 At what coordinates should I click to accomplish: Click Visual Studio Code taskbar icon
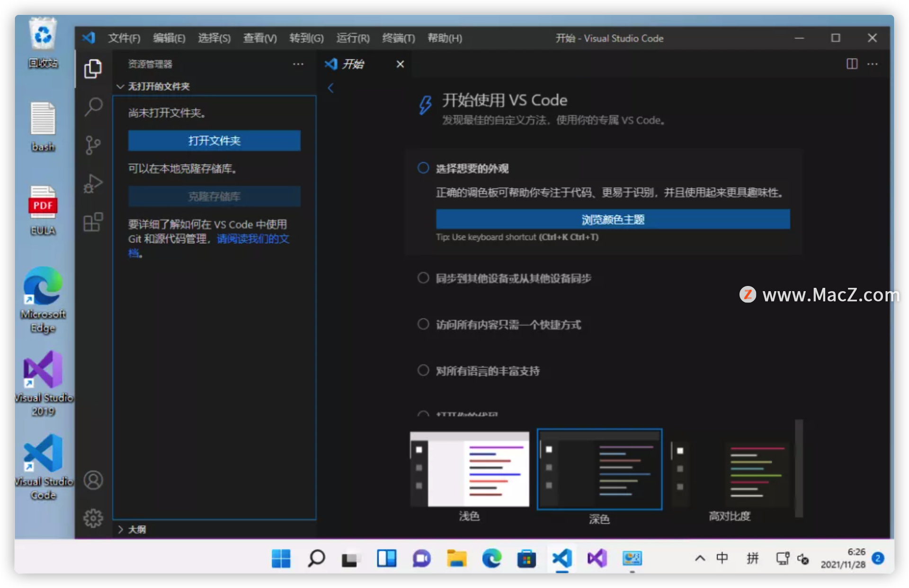pos(562,559)
